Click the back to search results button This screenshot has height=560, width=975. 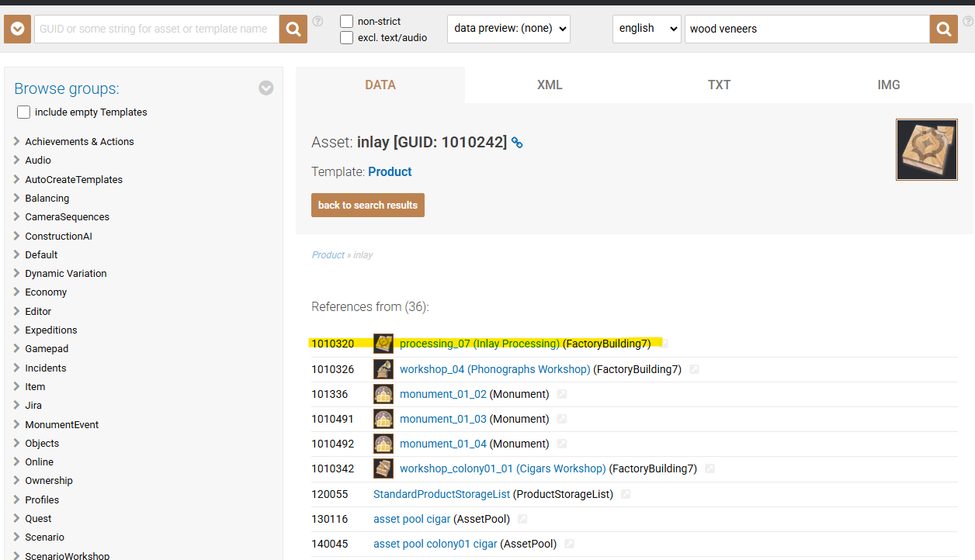point(368,206)
